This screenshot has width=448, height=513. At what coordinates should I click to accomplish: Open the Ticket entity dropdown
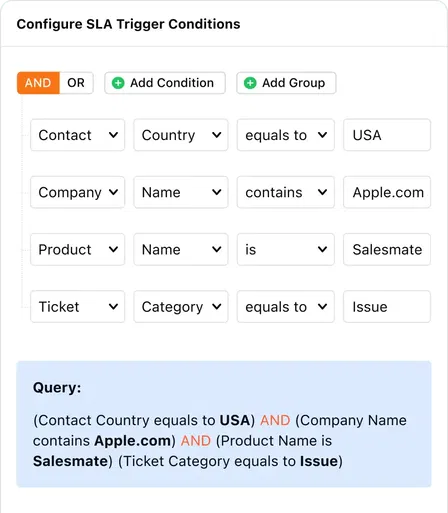click(x=78, y=307)
